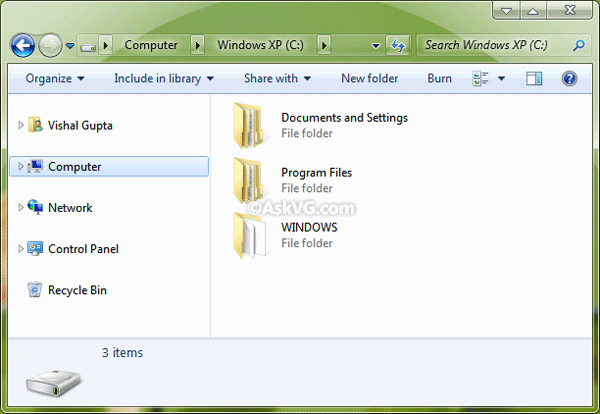
Task: Select Vishal Gupta in navigation pane
Action: [80, 126]
